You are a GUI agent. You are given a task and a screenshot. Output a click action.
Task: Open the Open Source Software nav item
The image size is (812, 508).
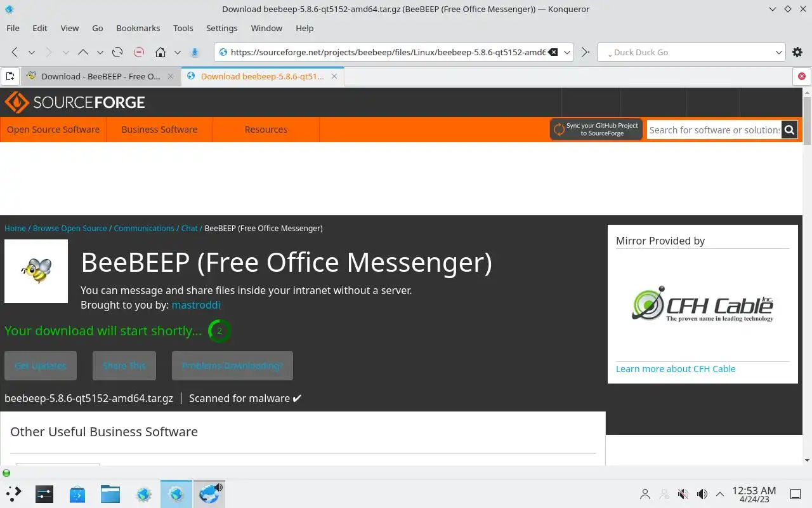pos(53,130)
